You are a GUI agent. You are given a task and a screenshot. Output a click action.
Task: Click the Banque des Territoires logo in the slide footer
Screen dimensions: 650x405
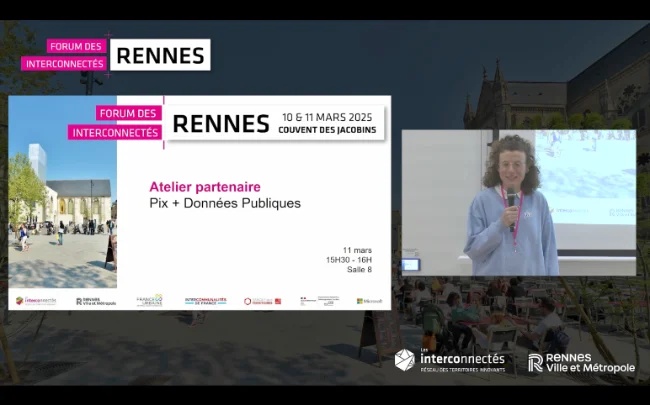pos(262,301)
